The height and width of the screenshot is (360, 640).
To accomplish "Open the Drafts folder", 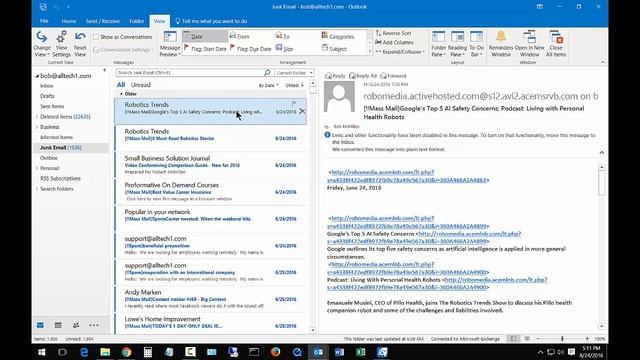I will (47, 96).
